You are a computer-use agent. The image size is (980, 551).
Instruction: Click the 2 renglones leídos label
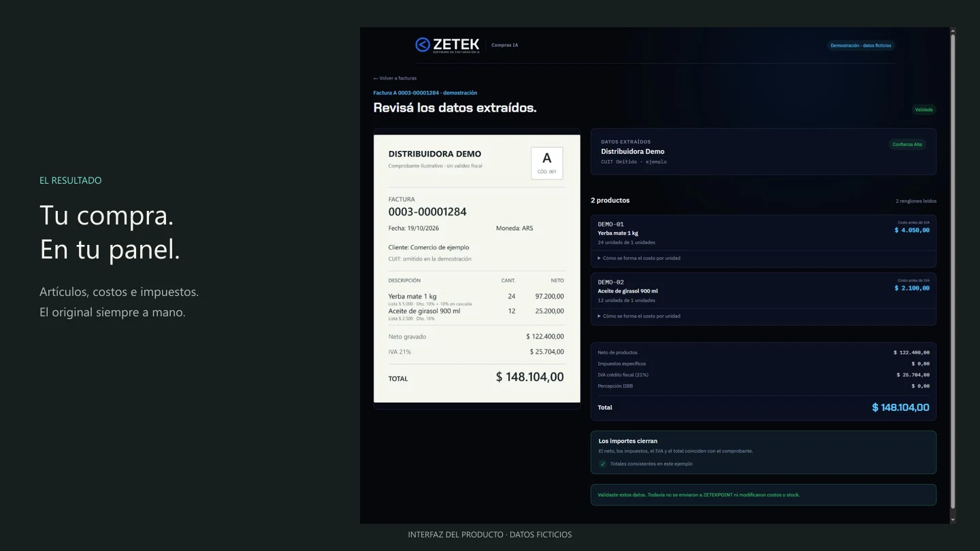pos(916,201)
